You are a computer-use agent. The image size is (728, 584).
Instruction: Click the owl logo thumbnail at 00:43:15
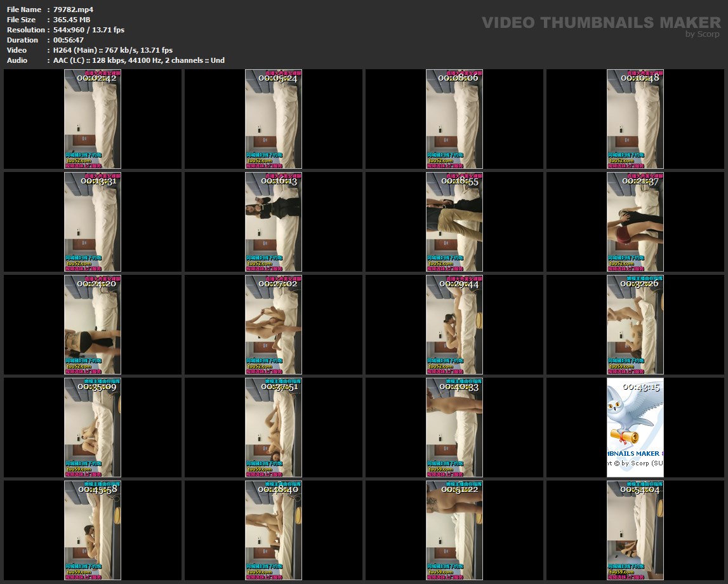coord(635,427)
